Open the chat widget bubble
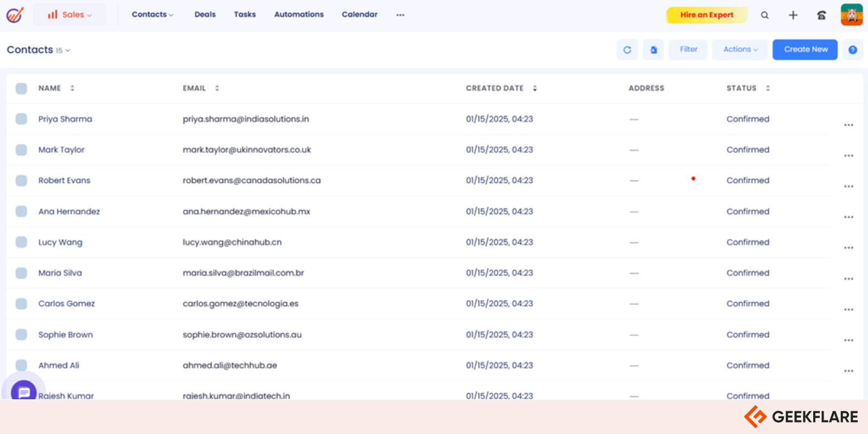Viewport: 868px width, 434px height. (24, 392)
